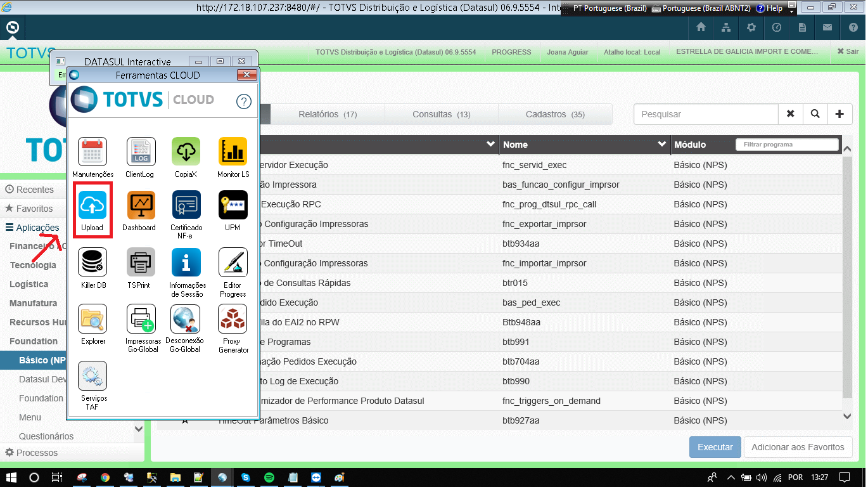868x487 pixels.
Task: Open the mail envelope icon in the header
Action: point(827,28)
